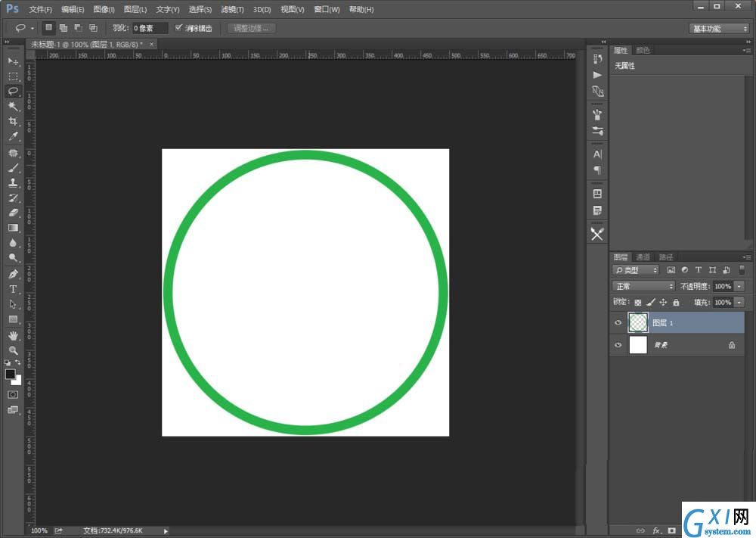
Task: Open the blend mode 正常 dropdown
Action: (x=643, y=286)
